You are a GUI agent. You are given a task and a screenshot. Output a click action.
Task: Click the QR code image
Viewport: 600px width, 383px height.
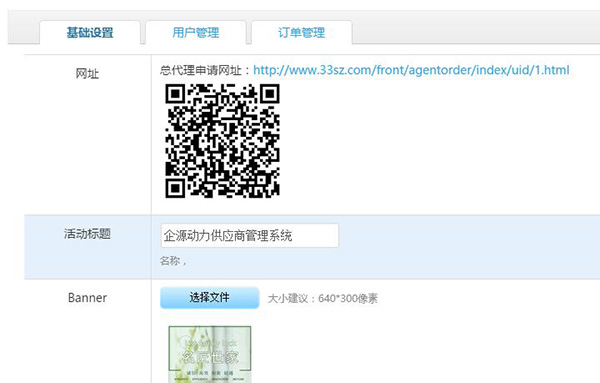coord(222,141)
